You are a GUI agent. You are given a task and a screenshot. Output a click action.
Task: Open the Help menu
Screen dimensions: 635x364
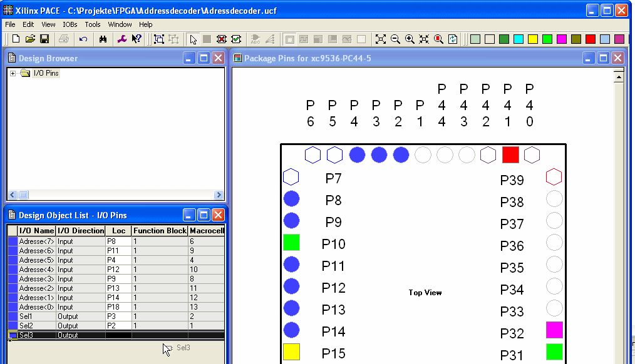(x=145, y=24)
